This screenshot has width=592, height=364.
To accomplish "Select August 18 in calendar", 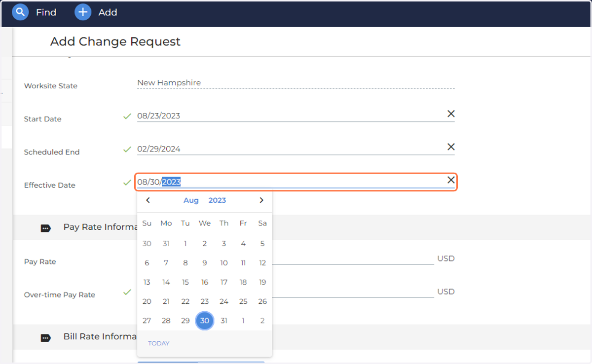I will click(243, 282).
